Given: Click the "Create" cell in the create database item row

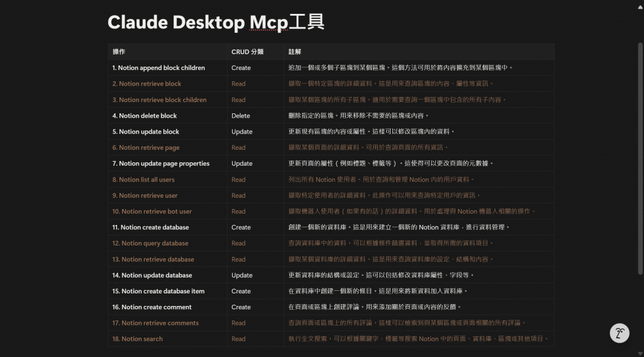Looking at the screenshot, I should click(x=255, y=291).
